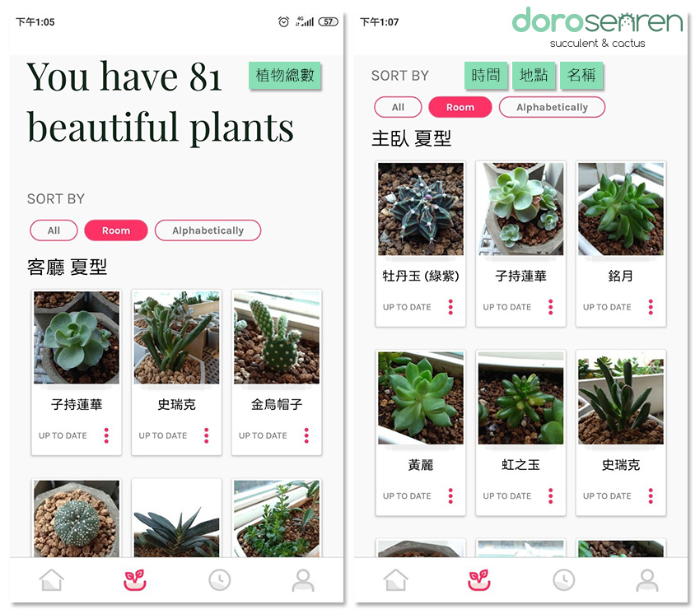The image size is (700, 614).
Task: Tap UP TO DATE status under 虹之玉
Action: pyautogui.click(x=507, y=495)
